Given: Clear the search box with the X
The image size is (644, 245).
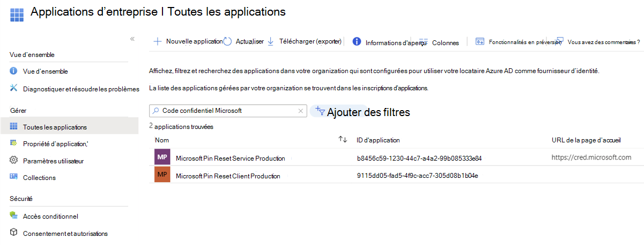Looking at the screenshot, I should pyautogui.click(x=301, y=111).
